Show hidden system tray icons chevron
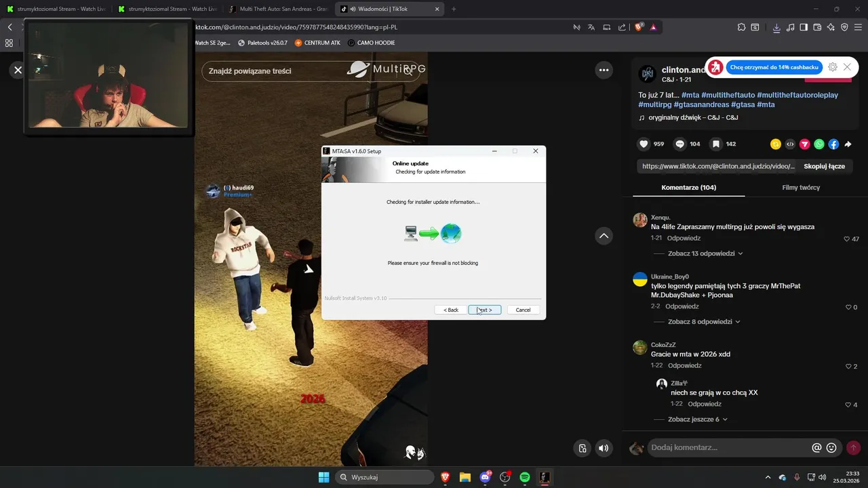Screen dimensions: 868x488 [768, 477]
